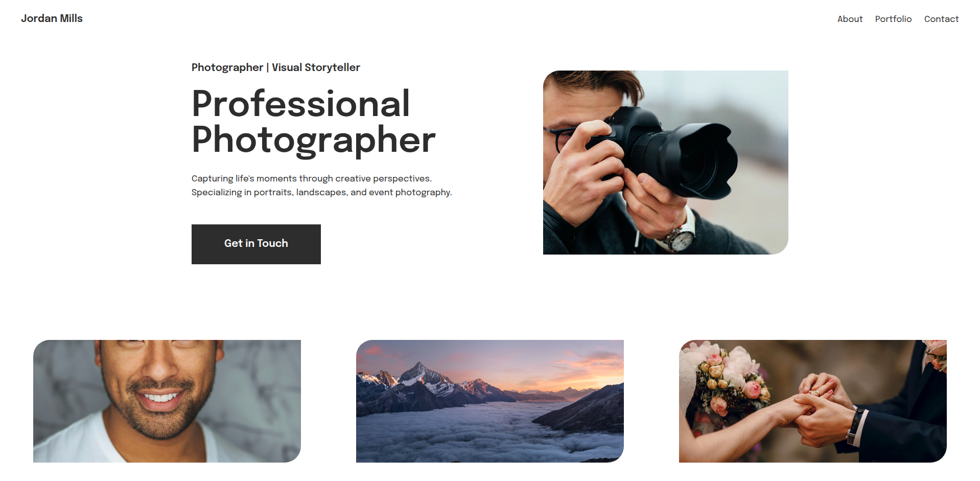Open the smiling man portrait thumbnail
This screenshot has height=481, width=980.
[167, 401]
